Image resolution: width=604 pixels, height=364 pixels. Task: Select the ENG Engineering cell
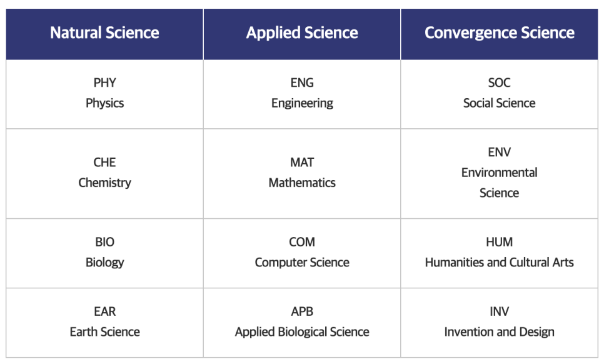tap(302, 94)
